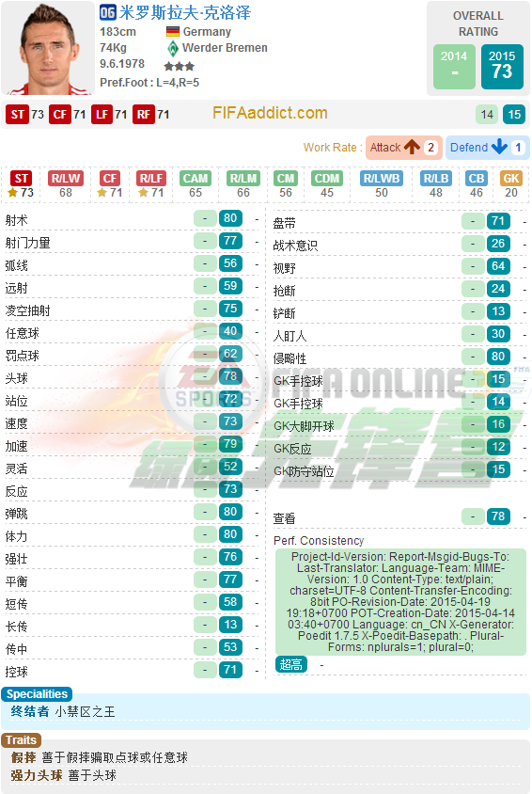Click the 侵略性 stat value 80
532x794 pixels.
[498, 357]
